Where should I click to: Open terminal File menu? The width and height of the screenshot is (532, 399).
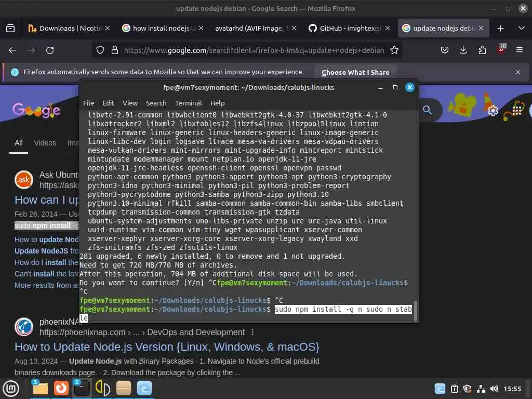tap(88, 103)
